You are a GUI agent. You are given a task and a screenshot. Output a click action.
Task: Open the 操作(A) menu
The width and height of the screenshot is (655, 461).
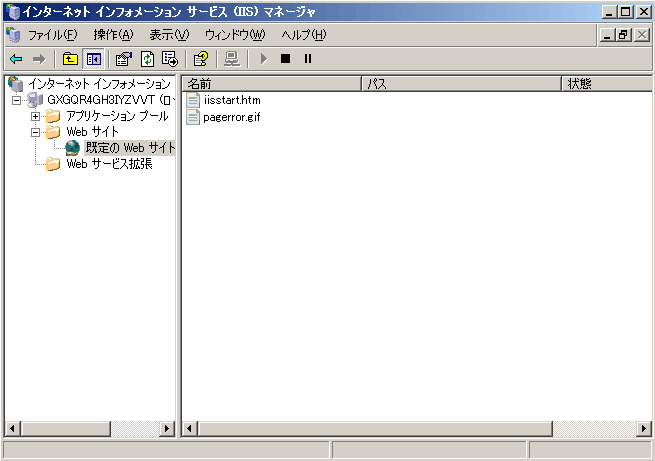point(112,35)
